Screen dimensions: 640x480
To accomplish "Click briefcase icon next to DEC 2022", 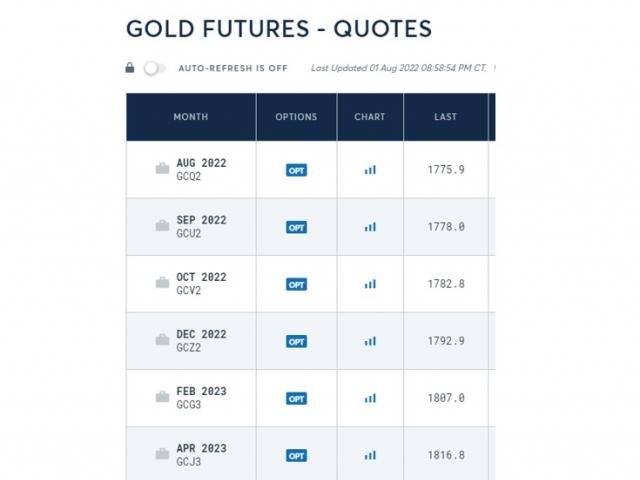I will point(162,340).
